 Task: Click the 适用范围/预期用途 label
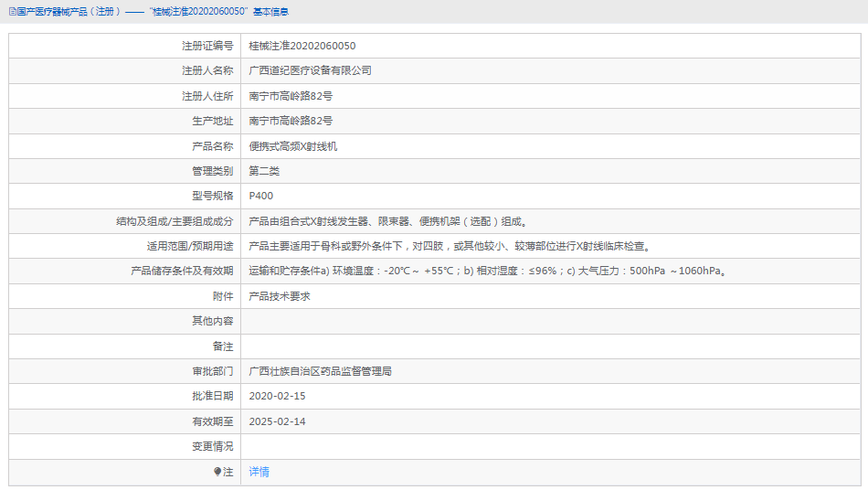coord(190,247)
